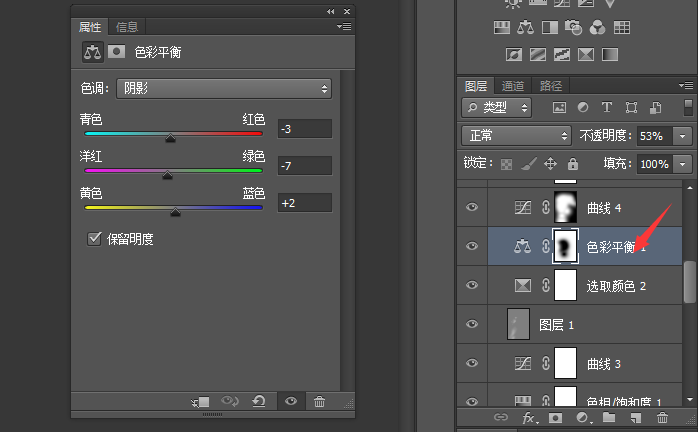Lock image pixels with brush icon
The image size is (698, 432).
click(528, 164)
